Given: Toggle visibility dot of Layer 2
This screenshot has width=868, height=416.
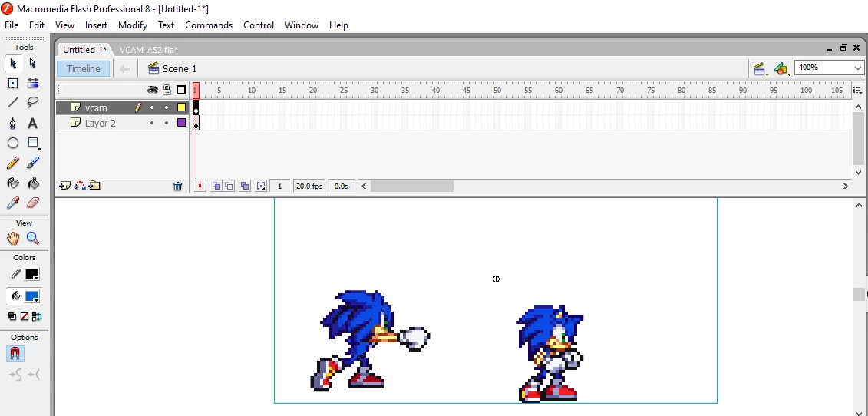Looking at the screenshot, I should coord(152,123).
